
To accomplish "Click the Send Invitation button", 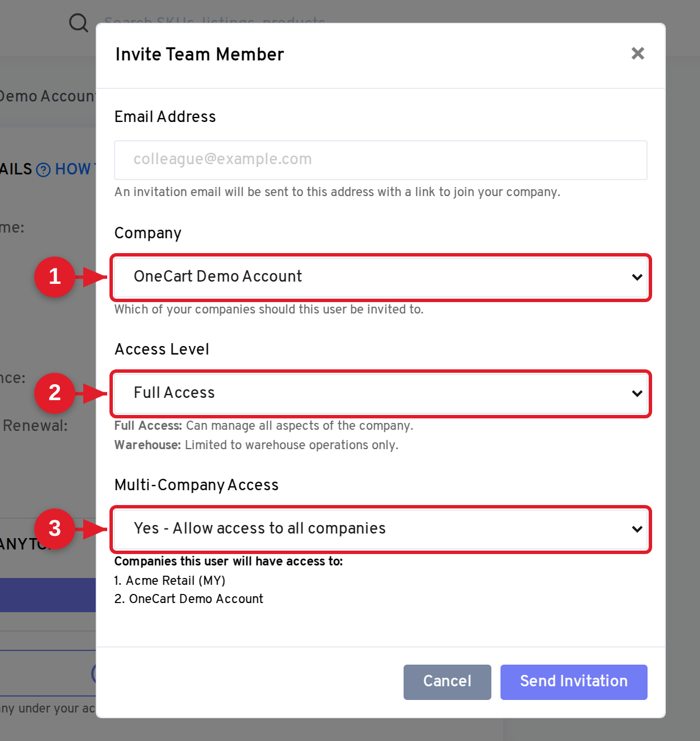I will coord(574,682).
